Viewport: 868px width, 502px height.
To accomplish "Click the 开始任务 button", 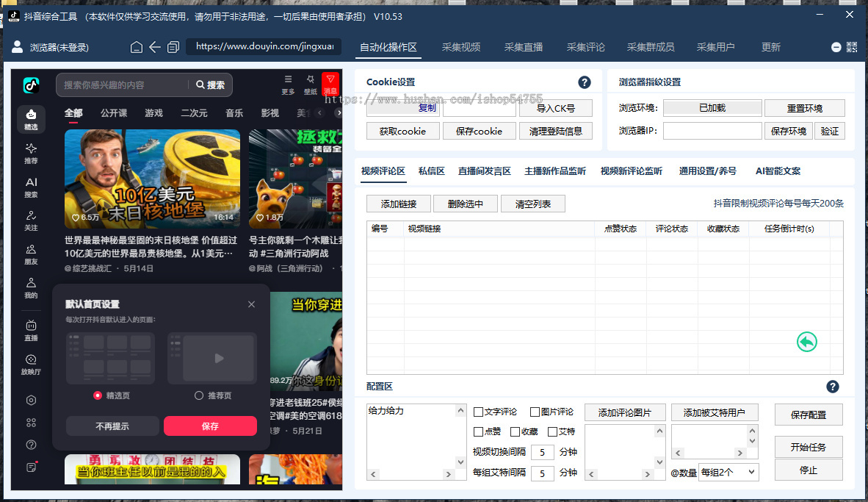I will pyautogui.click(x=809, y=447).
